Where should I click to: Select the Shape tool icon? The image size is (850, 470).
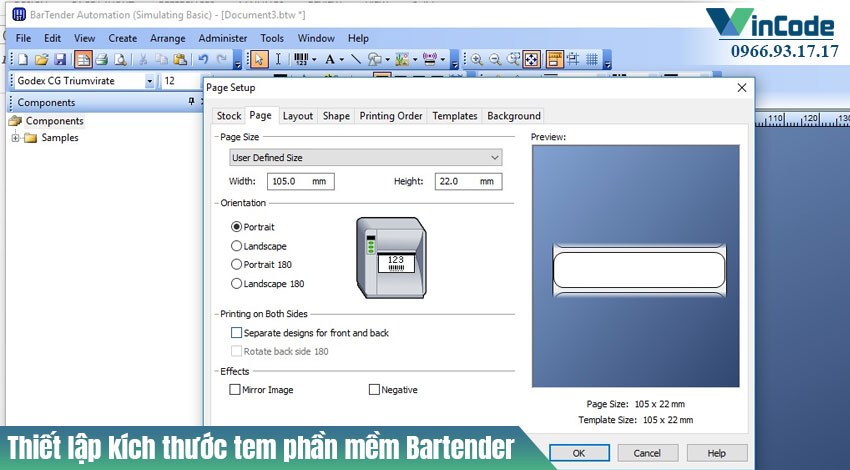[x=375, y=59]
